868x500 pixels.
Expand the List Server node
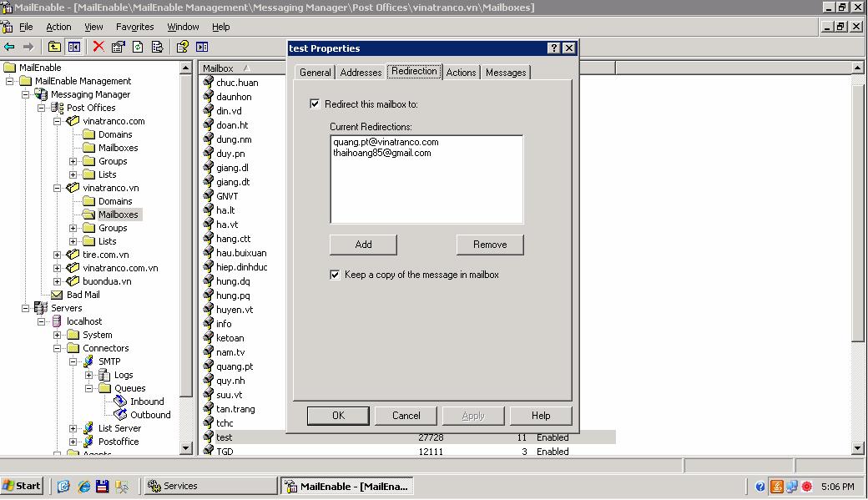click(x=73, y=428)
